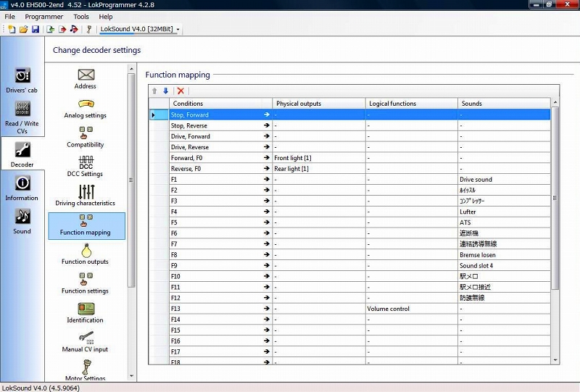Open the File menu
Viewport: 580px width, 392px height.
click(x=9, y=17)
